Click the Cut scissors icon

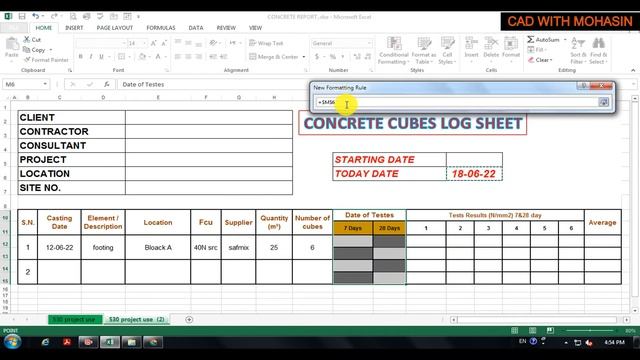pyautogui.click(x=27, y=39)
